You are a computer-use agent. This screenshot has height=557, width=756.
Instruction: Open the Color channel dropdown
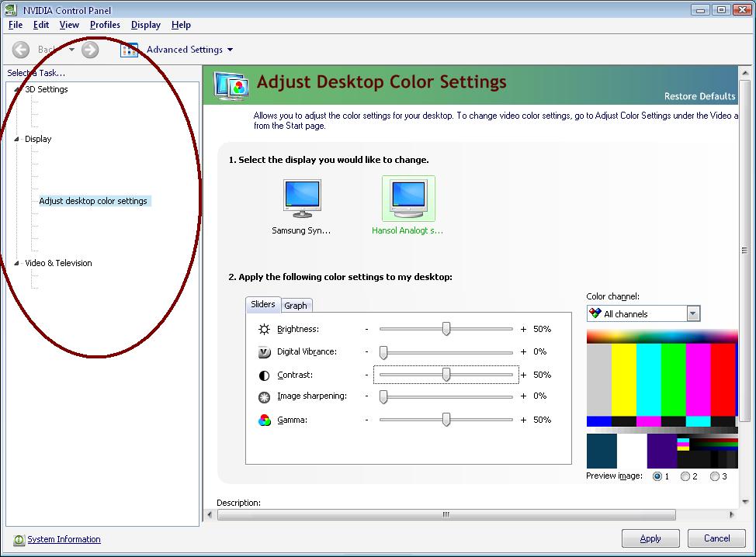coord(693,313)
